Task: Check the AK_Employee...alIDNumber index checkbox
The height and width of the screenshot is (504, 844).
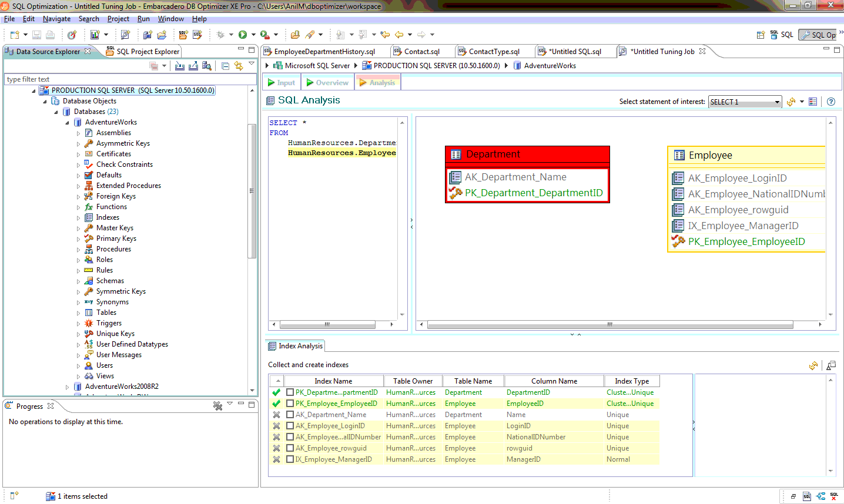Action: click(290, 437)
